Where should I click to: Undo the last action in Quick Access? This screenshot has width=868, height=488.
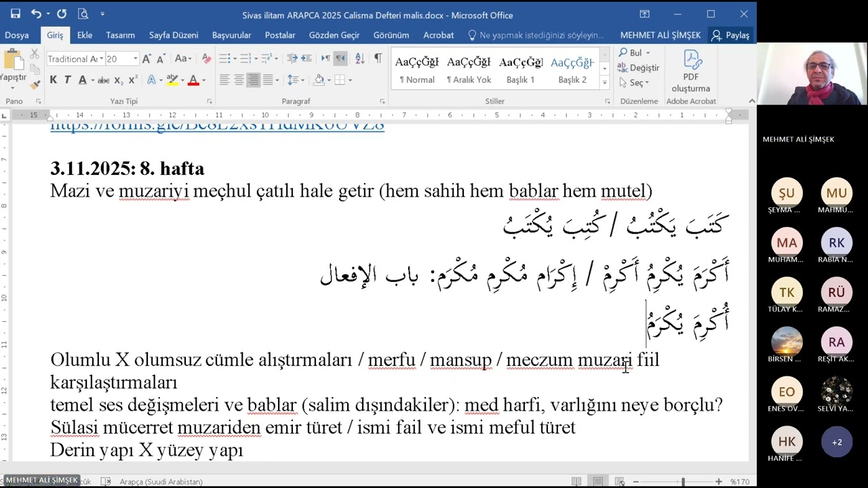36,14
